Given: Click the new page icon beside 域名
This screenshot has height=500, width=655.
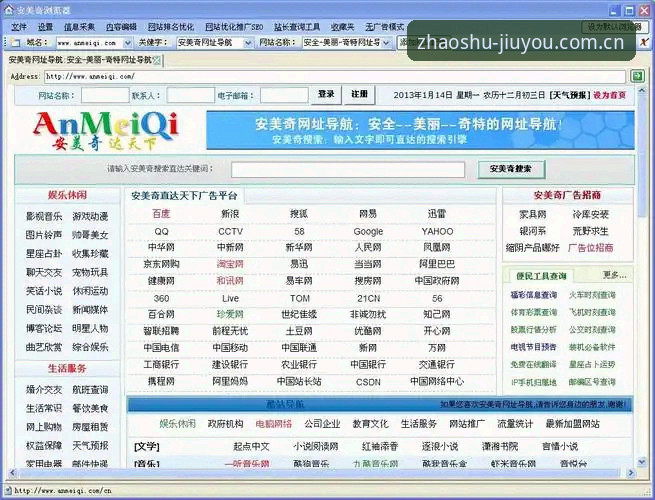Looking at the screenshot, I should (x=15, y=43).
